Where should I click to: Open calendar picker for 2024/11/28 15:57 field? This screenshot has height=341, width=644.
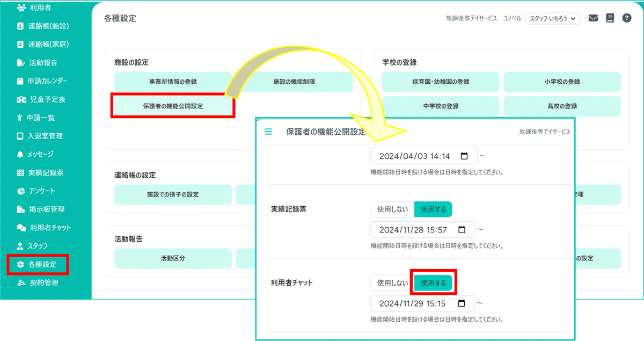[462, 229]
